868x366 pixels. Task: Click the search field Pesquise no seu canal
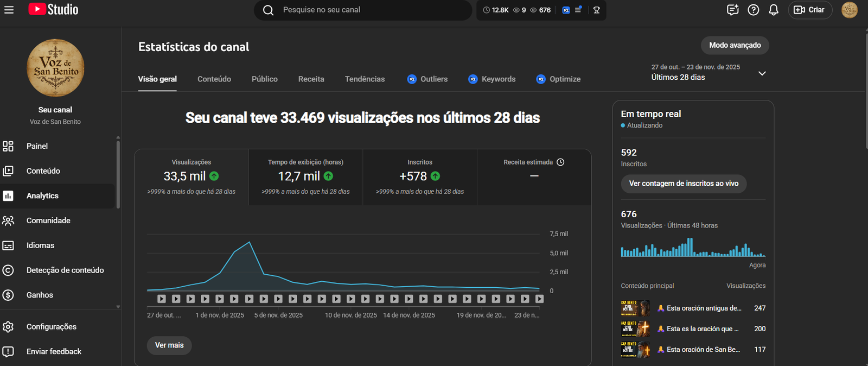click(x=369, y=10)
